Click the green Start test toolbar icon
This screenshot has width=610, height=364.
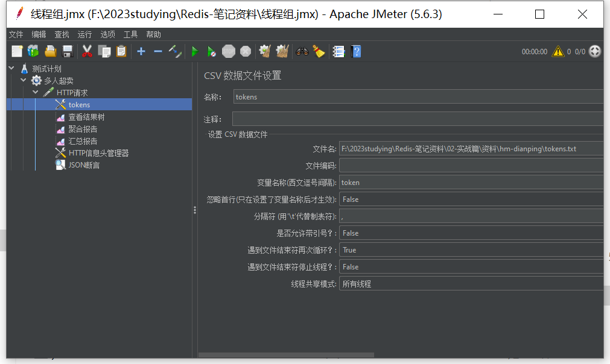coord(194,52)
